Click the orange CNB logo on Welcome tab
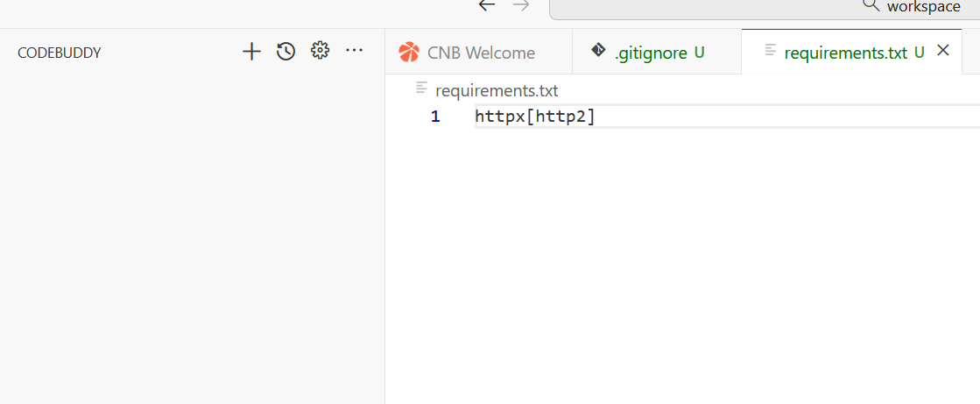The width and height of the screenshot is (980, 404). tap(409, 53)
